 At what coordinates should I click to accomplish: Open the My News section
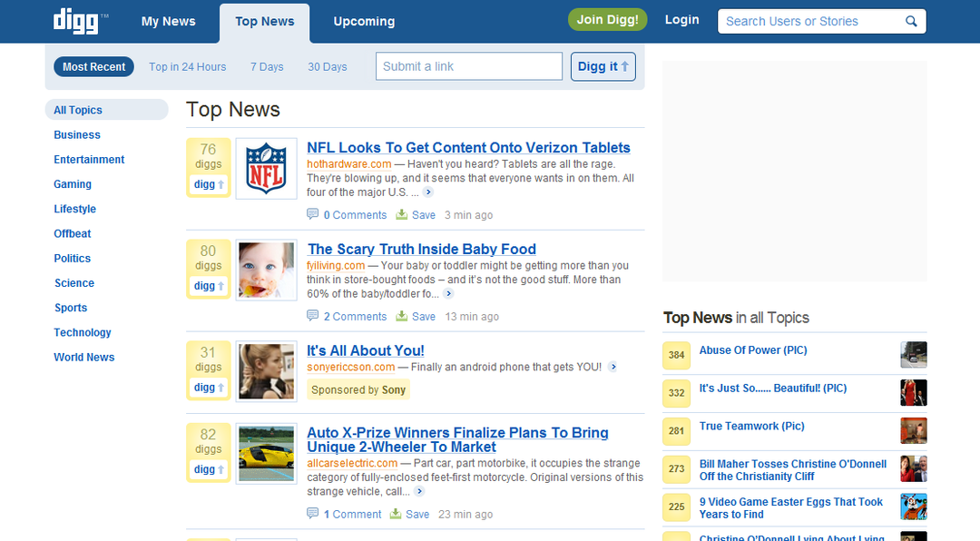pyautogui.click(x=168, y=20)
